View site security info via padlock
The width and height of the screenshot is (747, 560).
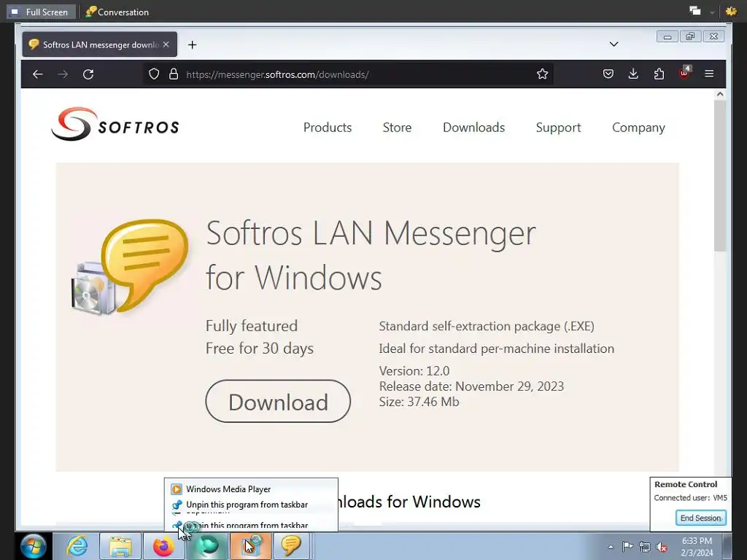(x=174, y=74)
